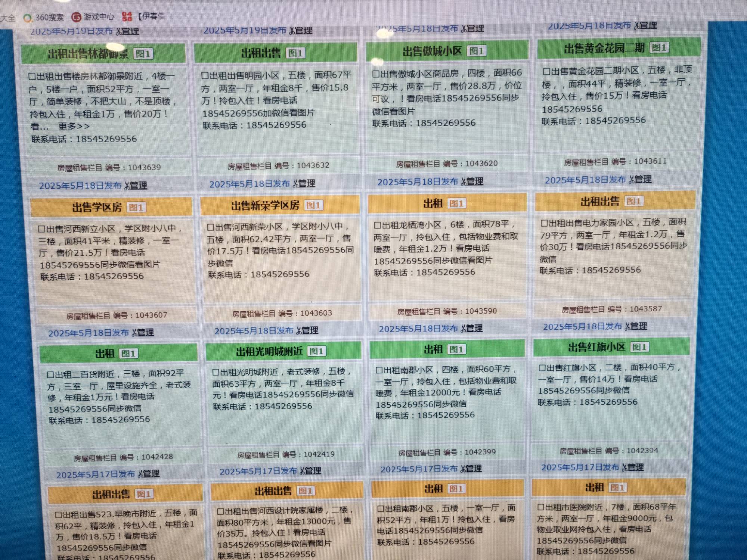Click listing number 1043611 text

[650, 161]
